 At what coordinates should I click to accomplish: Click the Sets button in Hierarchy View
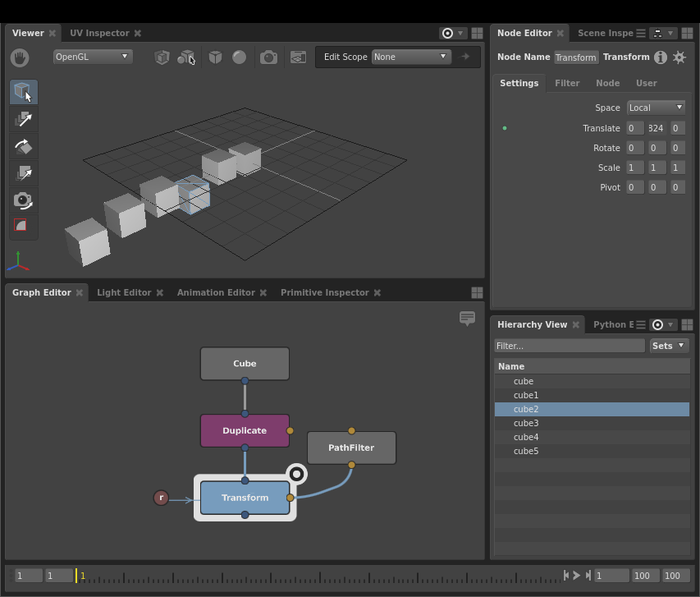coord(668,346)
